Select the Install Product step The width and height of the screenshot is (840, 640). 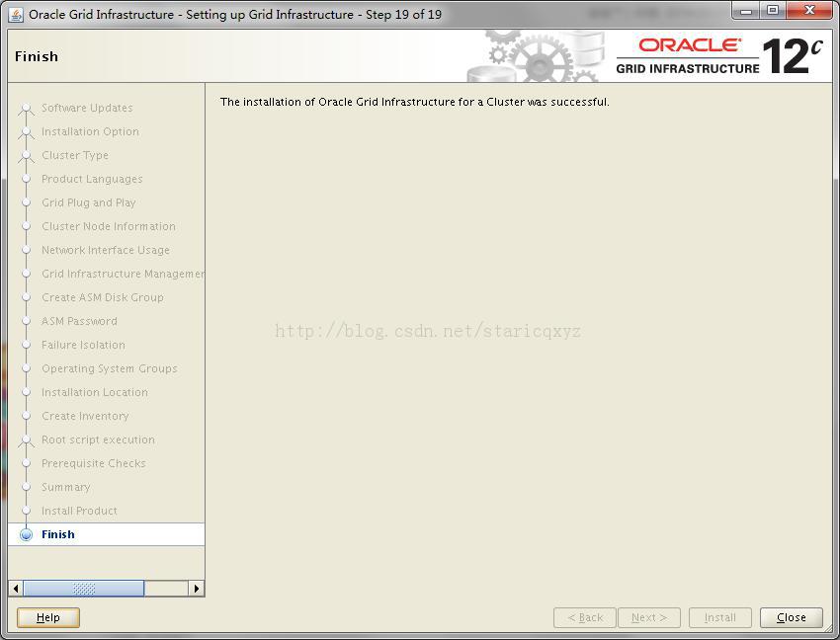[79, 511]
